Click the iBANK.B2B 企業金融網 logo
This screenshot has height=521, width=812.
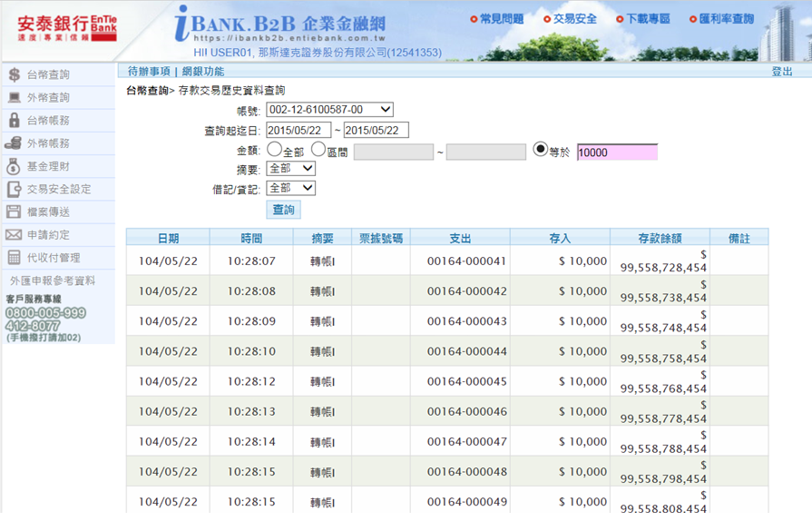279,25
